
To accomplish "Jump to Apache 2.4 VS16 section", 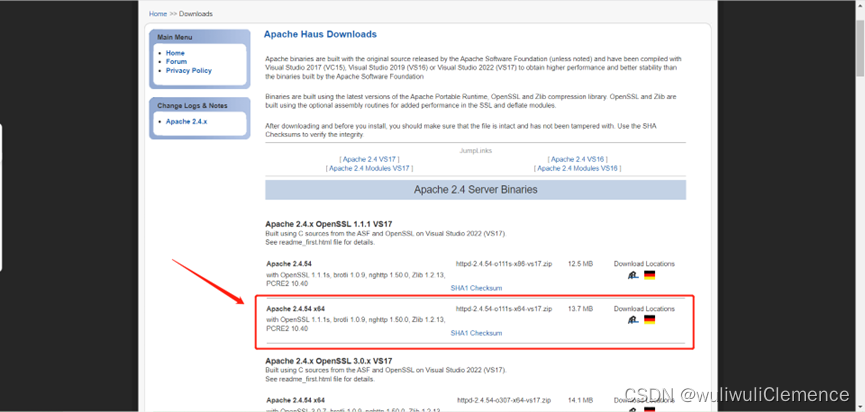I will pyautogui.click(x=578, y=159).
